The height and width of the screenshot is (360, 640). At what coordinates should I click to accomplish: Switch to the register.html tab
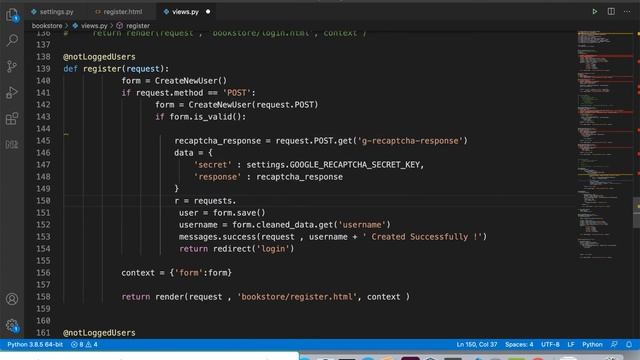click(x=119, y=12)
